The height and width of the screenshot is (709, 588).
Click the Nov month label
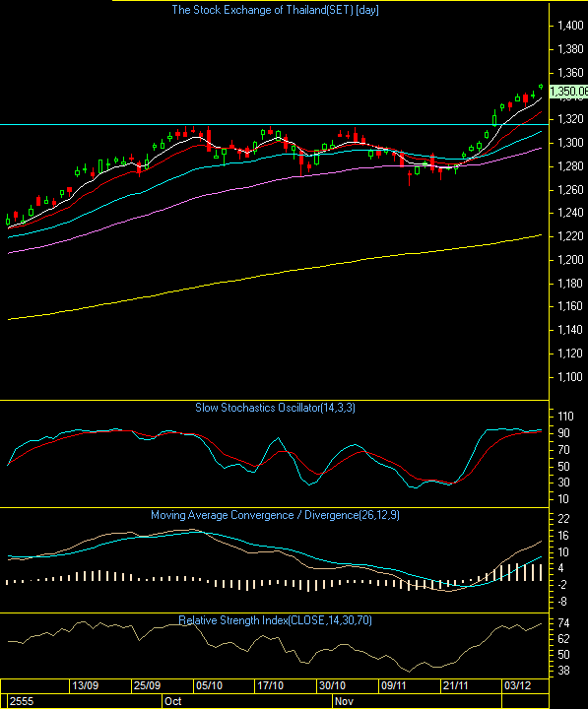(344, 701)
